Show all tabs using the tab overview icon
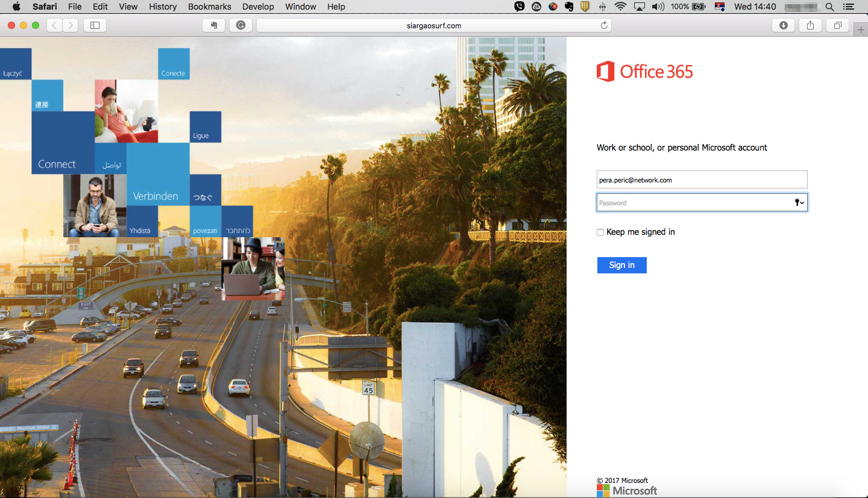868x498 pixels. [x=837, y=25]
